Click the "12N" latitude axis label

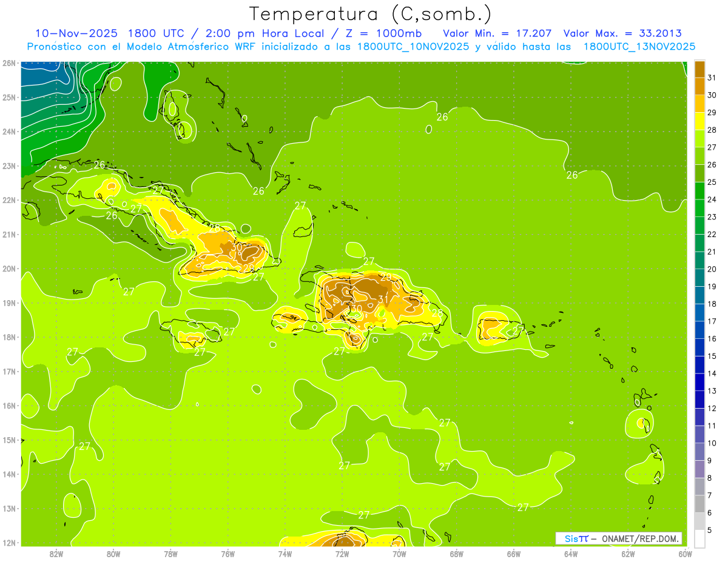[x=8, y=543]
